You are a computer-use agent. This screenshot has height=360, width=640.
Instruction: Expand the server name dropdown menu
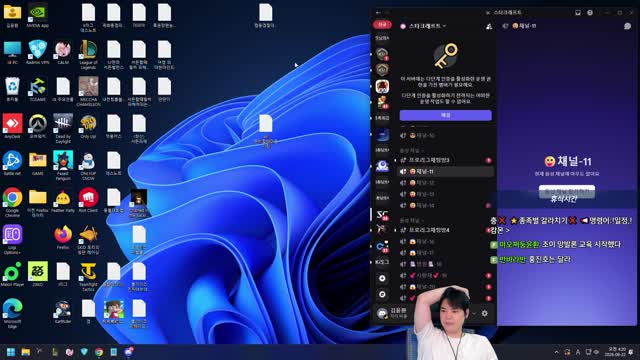425,26
